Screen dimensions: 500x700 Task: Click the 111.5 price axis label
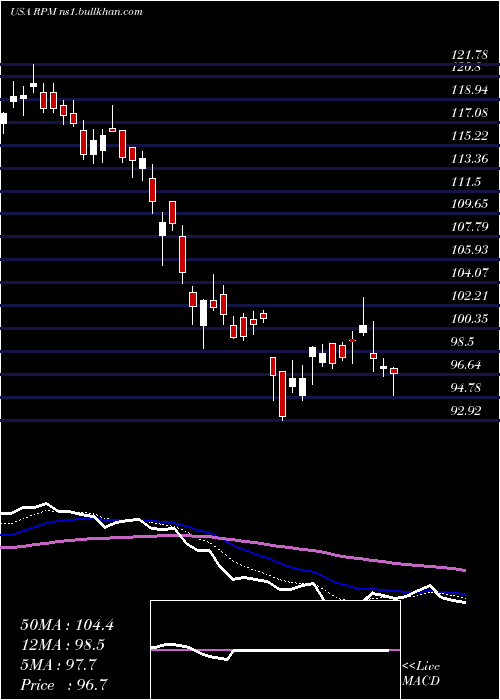tap(466, 182)
